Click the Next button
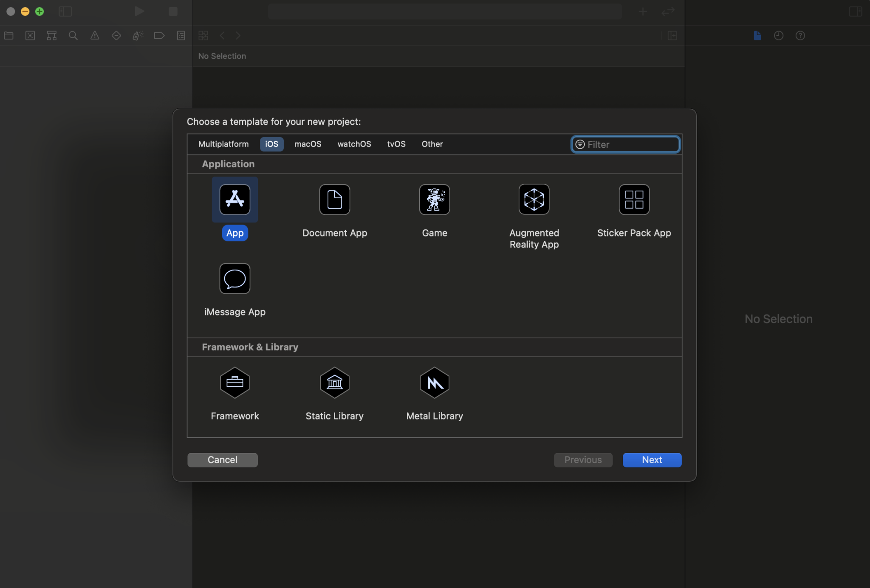 (x=652, y=460)
